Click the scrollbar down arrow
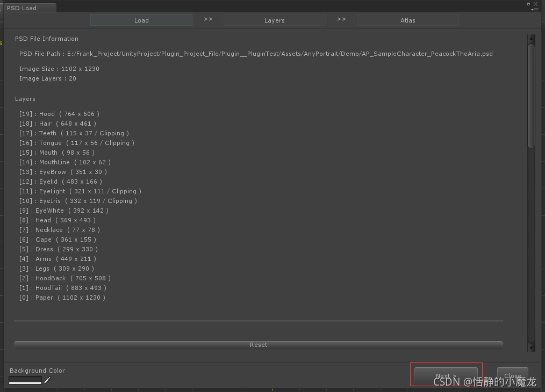The width and height of the screenshot is (545, 392). tap(531, 348)
